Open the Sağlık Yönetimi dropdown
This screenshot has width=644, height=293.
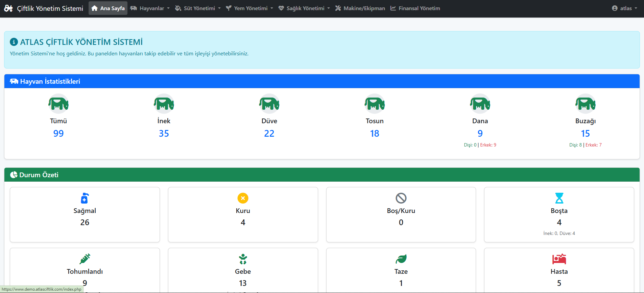tap(304, 8)
